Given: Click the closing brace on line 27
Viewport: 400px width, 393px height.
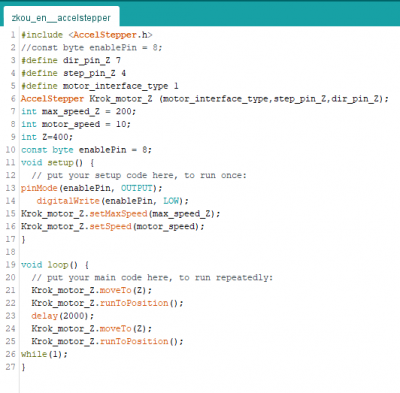Looking at the screenshot, I should pos(23,367).
